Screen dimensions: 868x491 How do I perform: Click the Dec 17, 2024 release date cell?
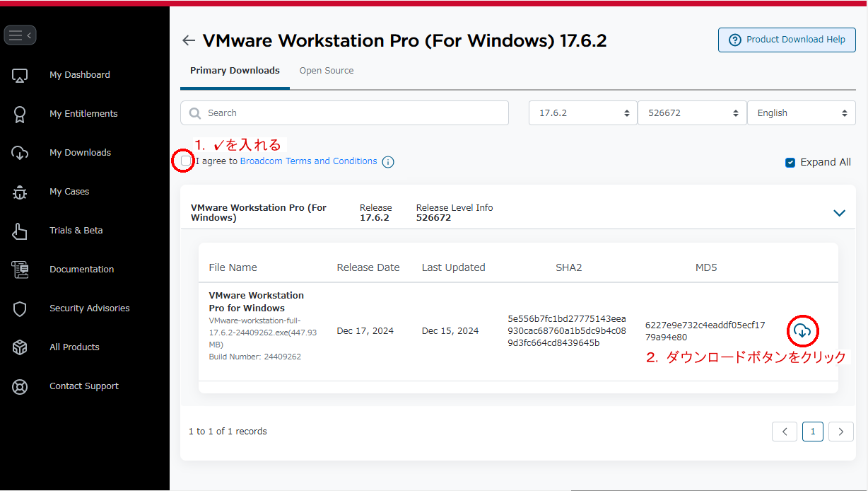365,331
